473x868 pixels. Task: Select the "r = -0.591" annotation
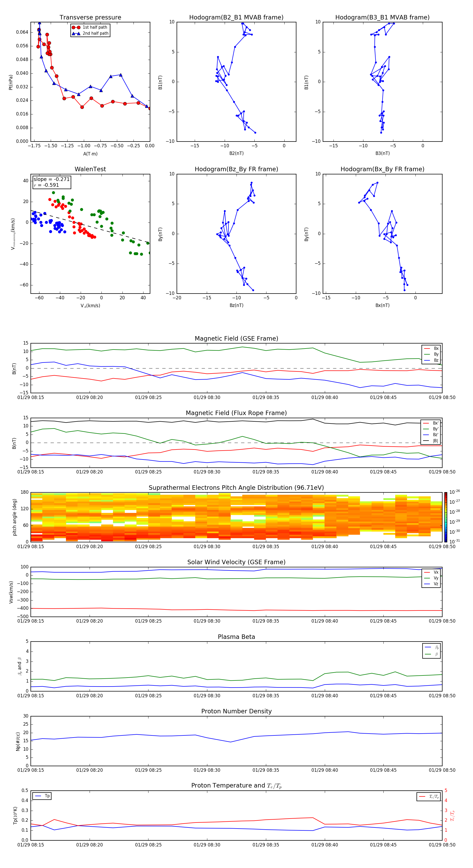click(47, 185)
